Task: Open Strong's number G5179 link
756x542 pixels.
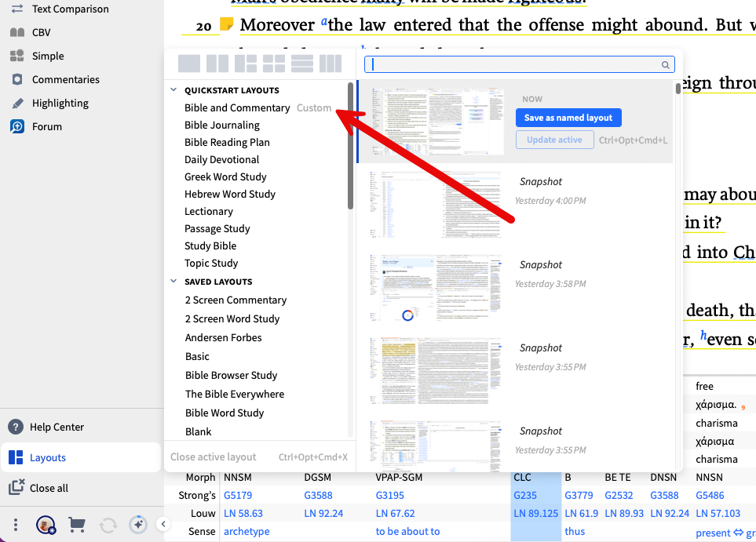Action: (238, 495)
